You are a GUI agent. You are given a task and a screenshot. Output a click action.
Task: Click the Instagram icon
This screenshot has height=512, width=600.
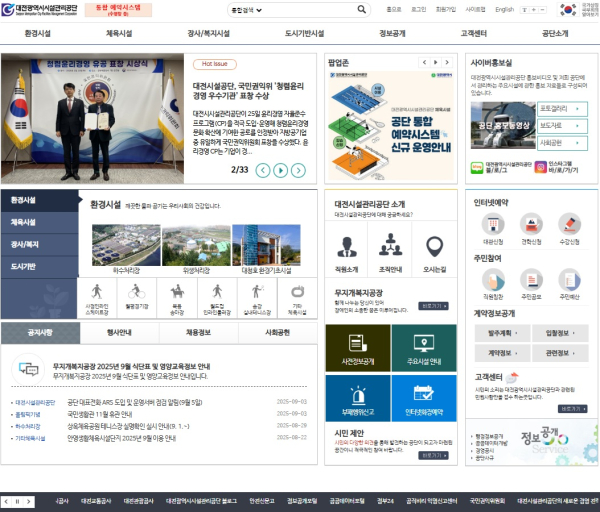point(540,168)
